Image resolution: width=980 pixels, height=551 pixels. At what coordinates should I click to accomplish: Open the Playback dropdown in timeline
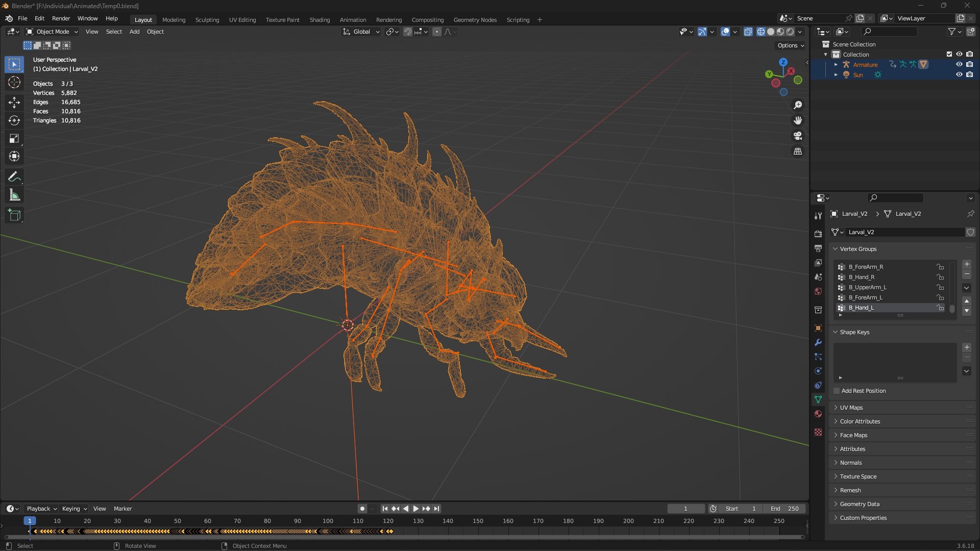pyautogui.click(x=41, y=509)
